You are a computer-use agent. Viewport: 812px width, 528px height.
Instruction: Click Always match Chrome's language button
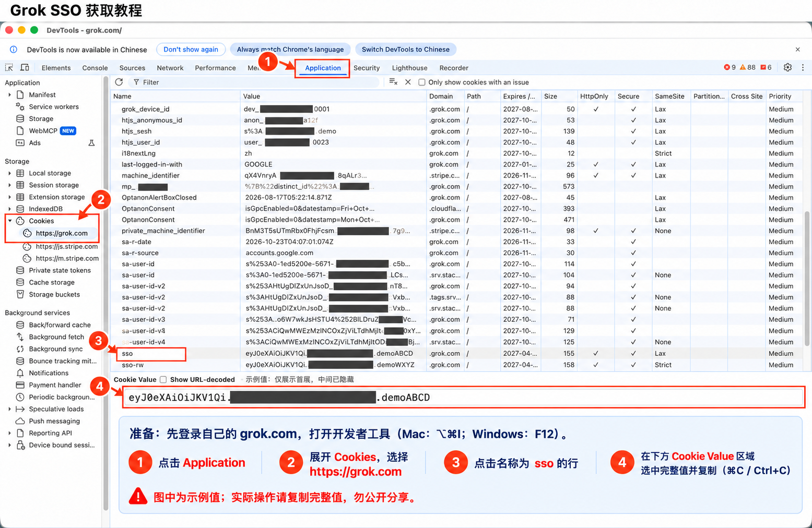pos(290,50)
